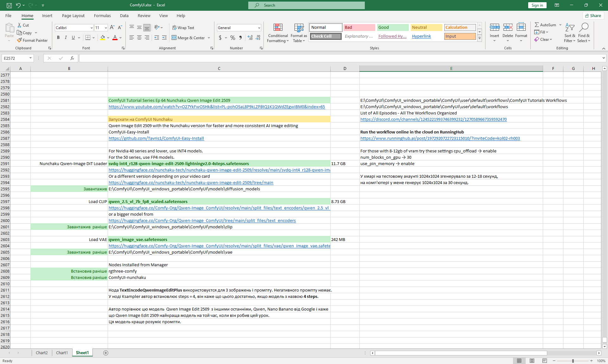The height and width of the screenshot is (364, 608).
Task: Expand the Name Box dropdown arrow
Action: 30,58
